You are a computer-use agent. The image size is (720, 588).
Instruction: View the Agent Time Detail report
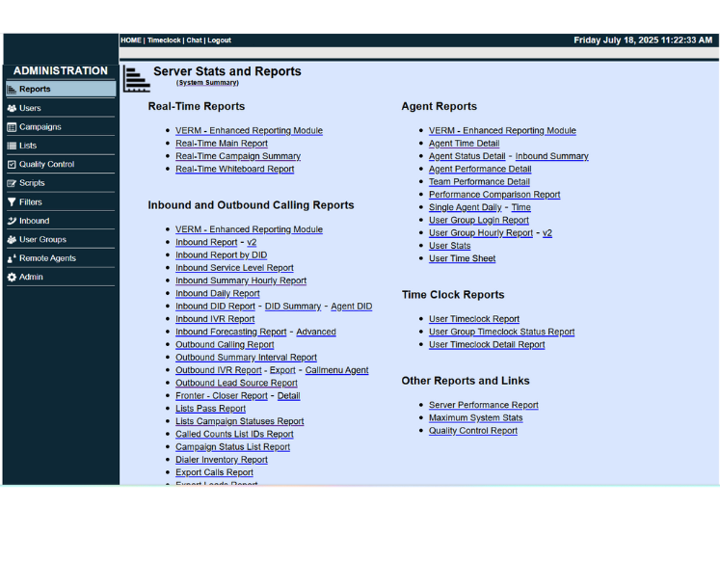(x=464, y=144)
